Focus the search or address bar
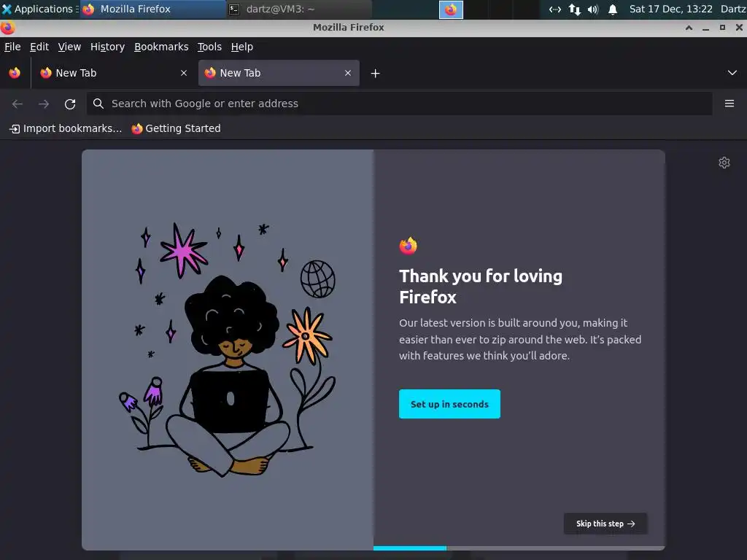The width and height of the screenshot is (747, 560). coord(399,104)
